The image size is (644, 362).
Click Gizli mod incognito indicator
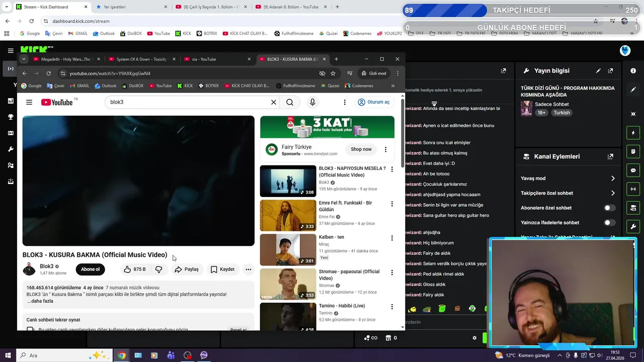[374, 73]
